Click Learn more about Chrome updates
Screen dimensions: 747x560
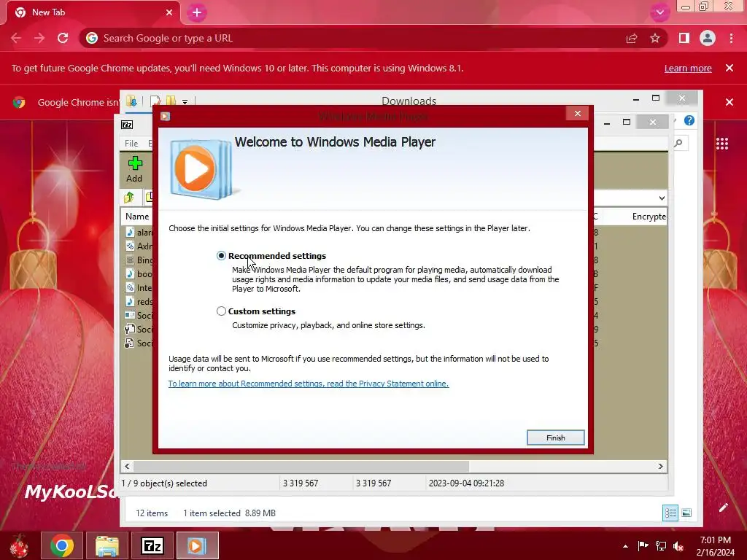coord(688,68)
